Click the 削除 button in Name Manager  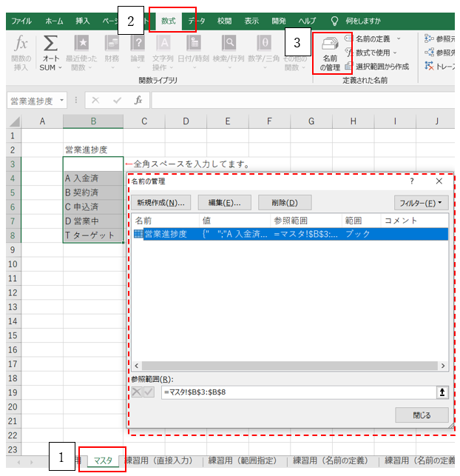tap(285, 202)
